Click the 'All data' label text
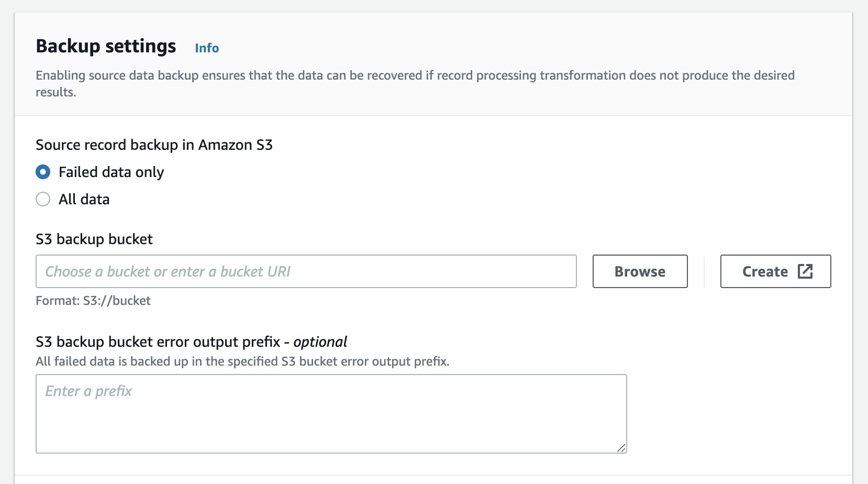The height and width of the screenshot is (484, 868). tap(84, 199)
